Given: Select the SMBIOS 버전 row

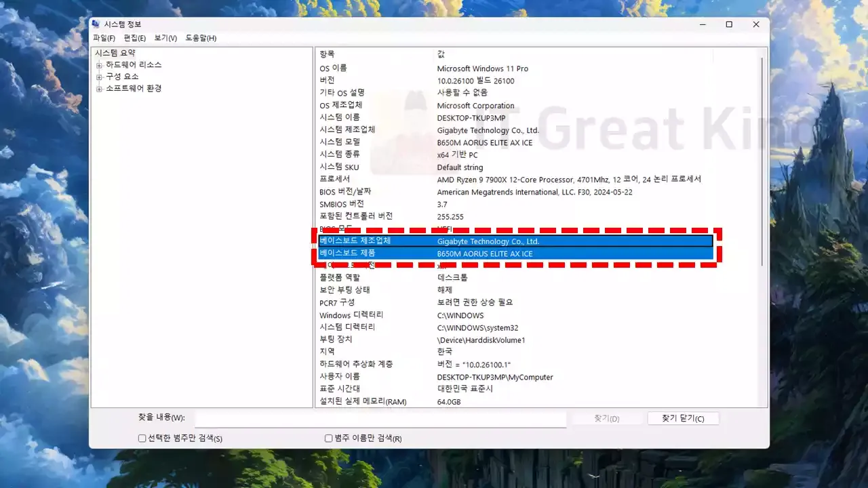Looking at the screenshot, I should 515,204.
